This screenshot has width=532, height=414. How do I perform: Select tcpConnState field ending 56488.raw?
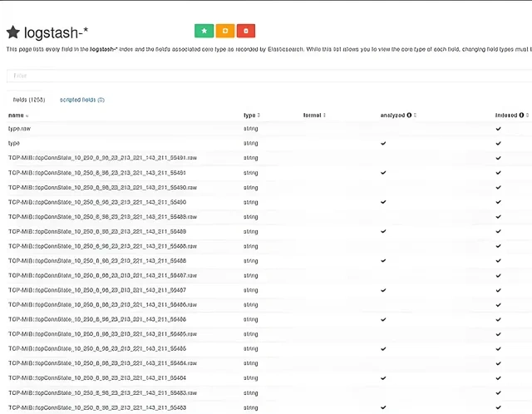(102, 246)
